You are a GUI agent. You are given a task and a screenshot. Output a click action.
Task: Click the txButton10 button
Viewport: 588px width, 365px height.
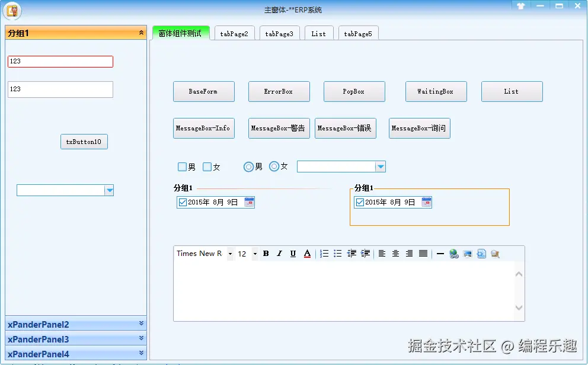pyautogui.click(x=84, y=142)
